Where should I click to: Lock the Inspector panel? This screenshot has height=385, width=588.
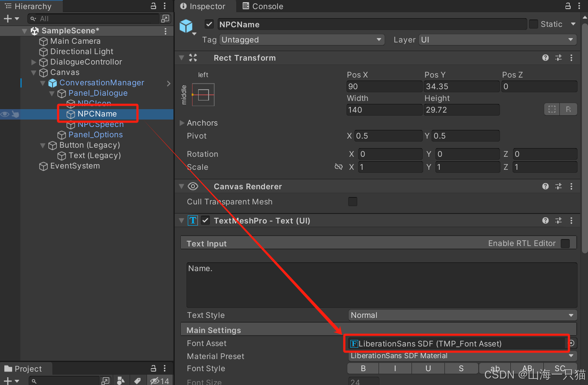coord(568,6)
